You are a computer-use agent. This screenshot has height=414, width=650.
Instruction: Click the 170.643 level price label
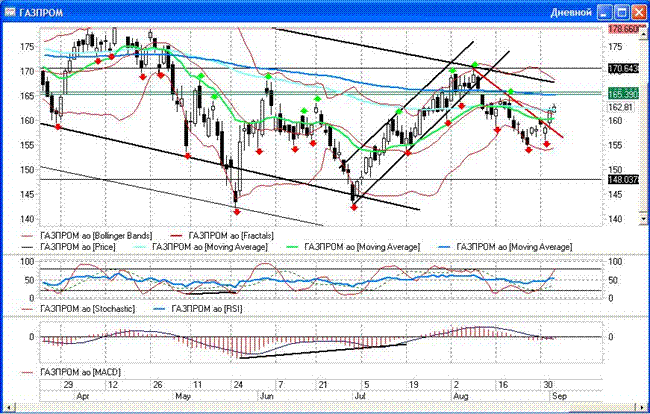623,68
